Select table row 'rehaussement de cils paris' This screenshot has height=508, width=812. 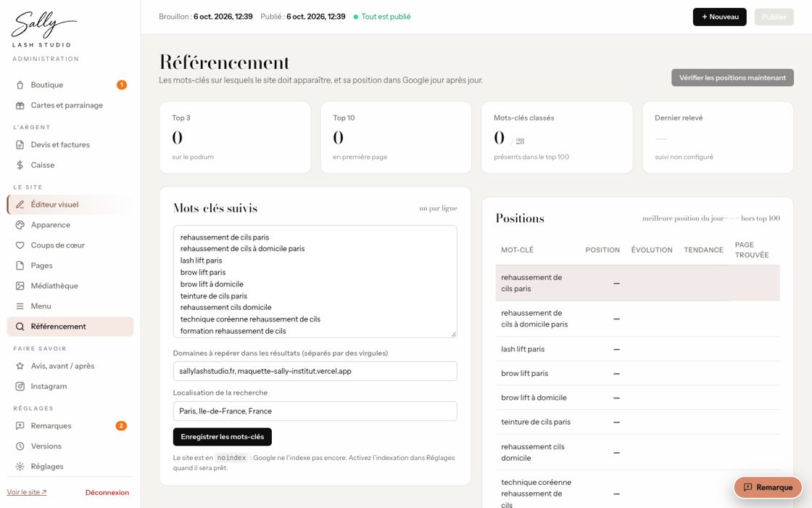[637, 283]
